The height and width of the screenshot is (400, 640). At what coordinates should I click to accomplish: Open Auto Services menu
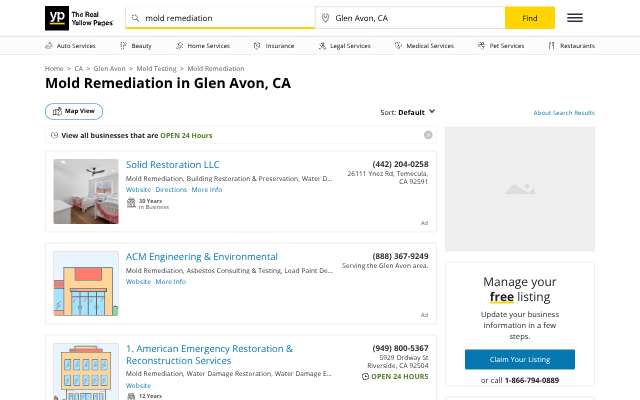70,46
